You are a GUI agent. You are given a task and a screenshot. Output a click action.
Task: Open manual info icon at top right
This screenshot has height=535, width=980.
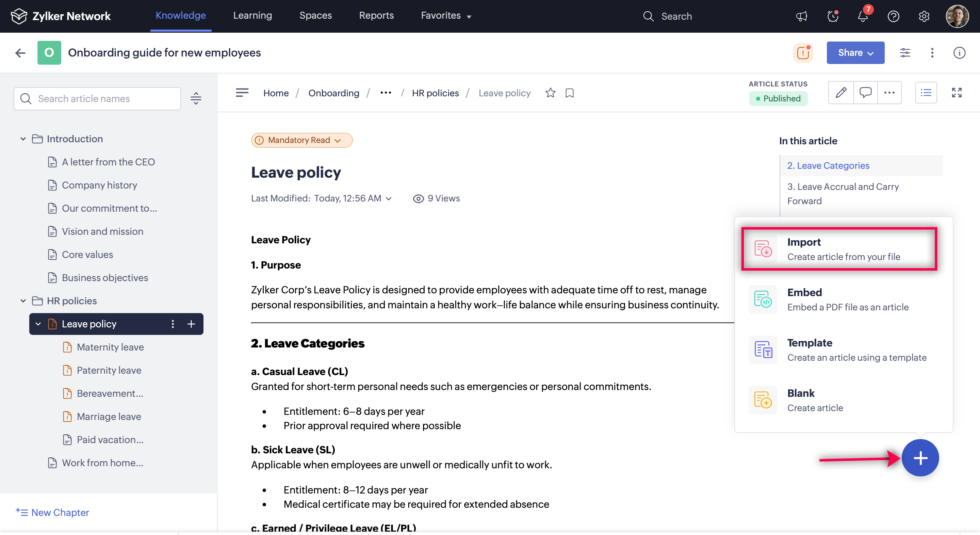click(959, 52)
